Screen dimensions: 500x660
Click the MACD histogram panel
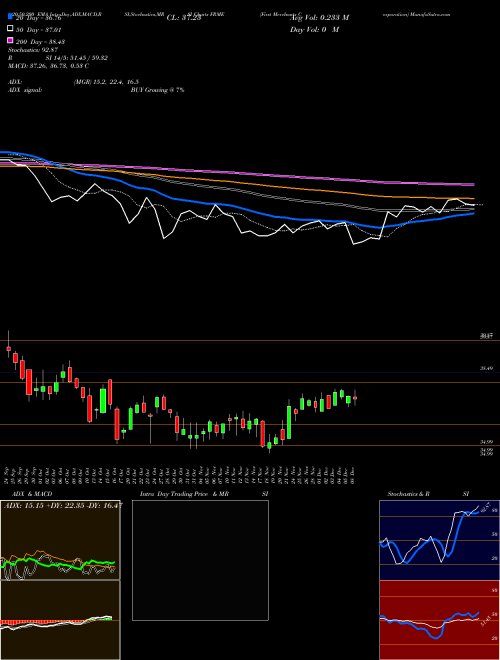point(60,620)
